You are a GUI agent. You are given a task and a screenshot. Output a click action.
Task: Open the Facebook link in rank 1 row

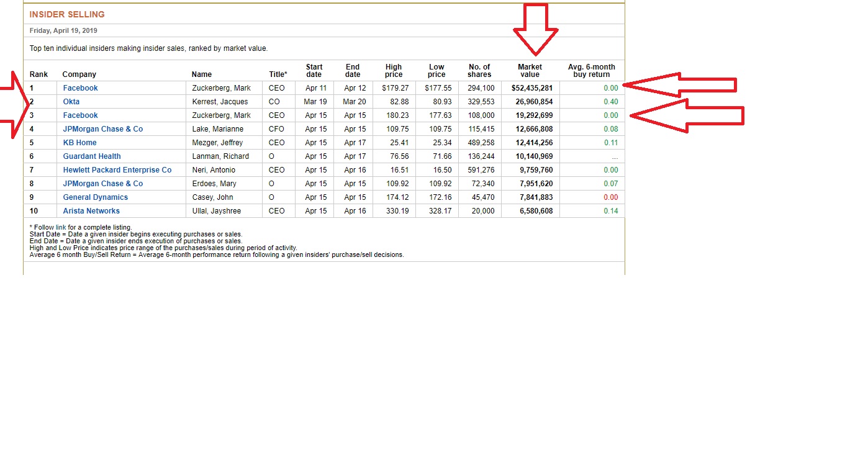click(x=80, y=88)
